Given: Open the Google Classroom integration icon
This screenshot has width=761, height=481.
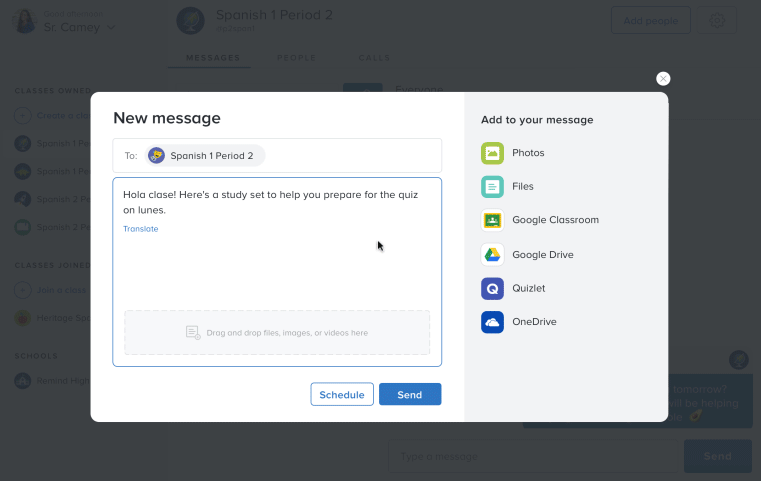Looking at the screenshot, I should pos(492,220).
